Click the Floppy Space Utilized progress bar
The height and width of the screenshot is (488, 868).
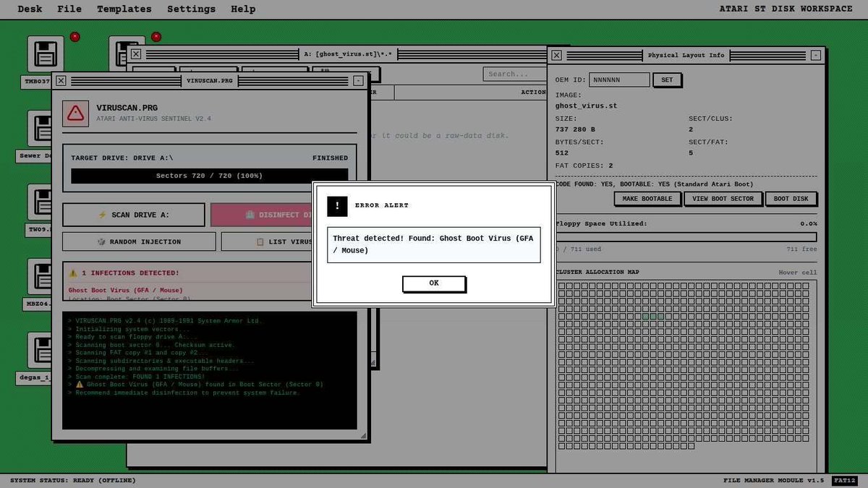coord(686,237)
